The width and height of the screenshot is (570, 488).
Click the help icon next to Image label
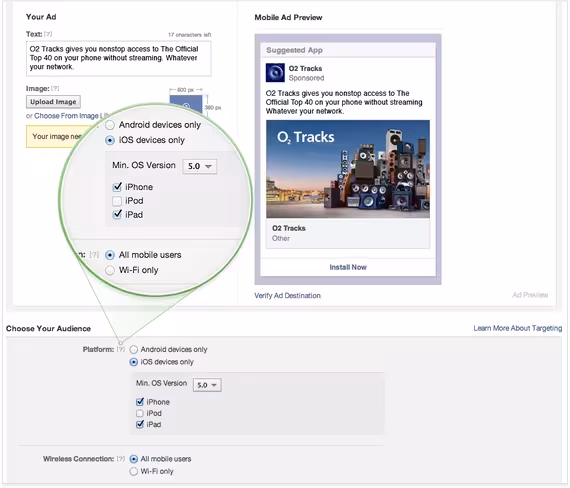(55, 88)
